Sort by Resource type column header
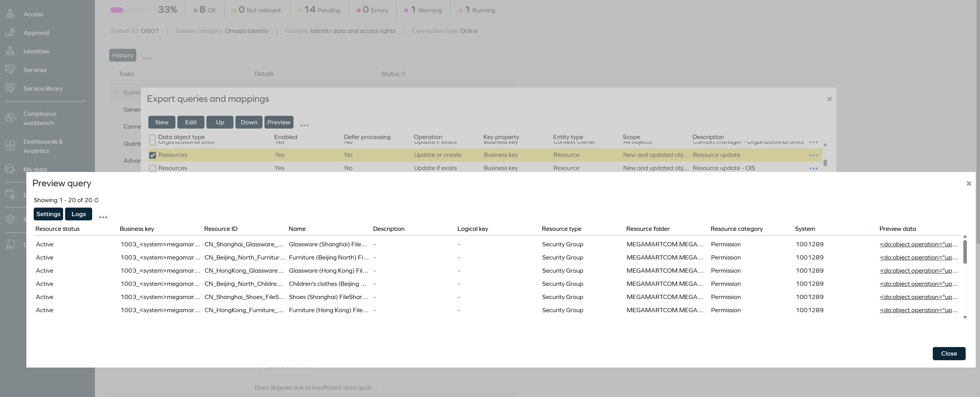This screenshot has height=397, width=980. click(x=561, y=229)
